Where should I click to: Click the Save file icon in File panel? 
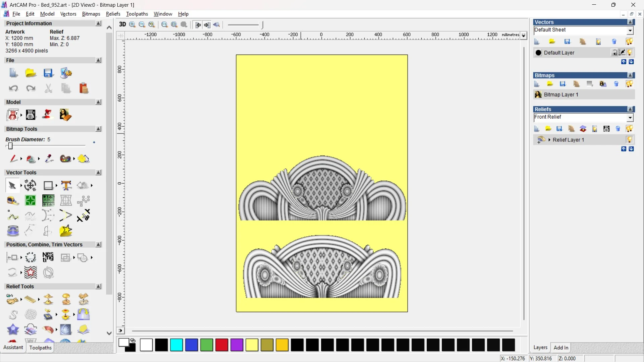tap(48, 73)
